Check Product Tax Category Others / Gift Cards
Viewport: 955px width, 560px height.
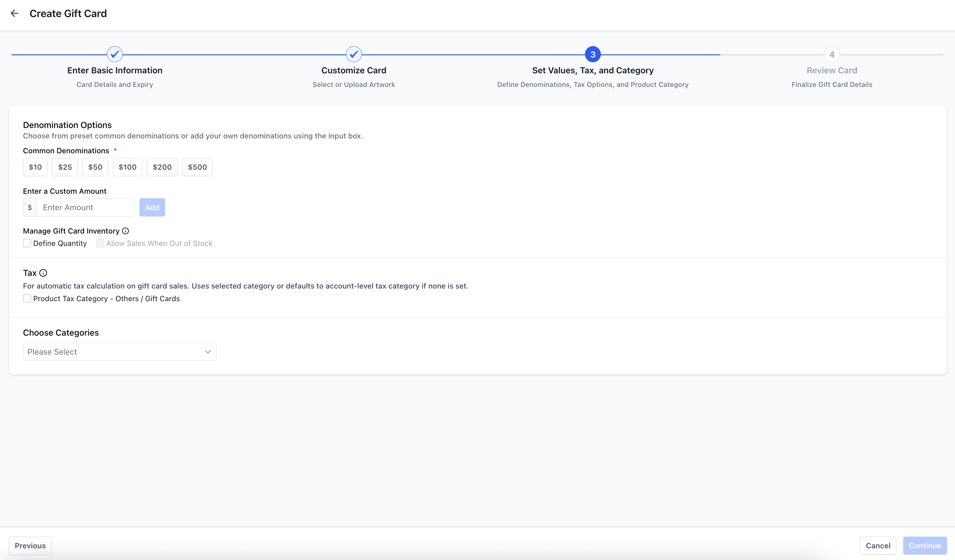27,298
